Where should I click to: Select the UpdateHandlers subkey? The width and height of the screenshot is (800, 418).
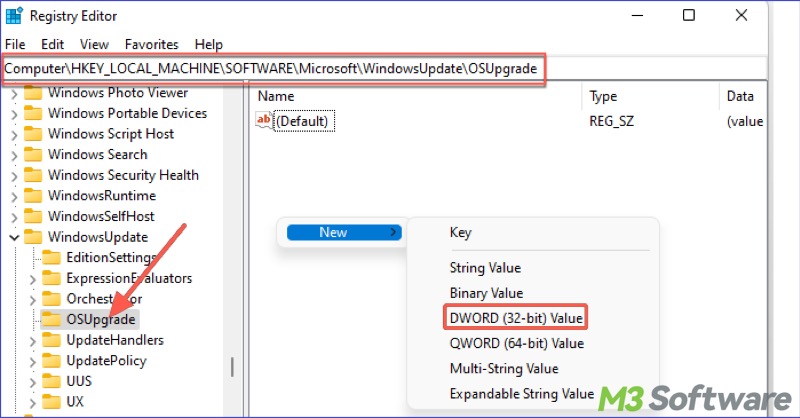pyautogui.click(x=115, y=340)
